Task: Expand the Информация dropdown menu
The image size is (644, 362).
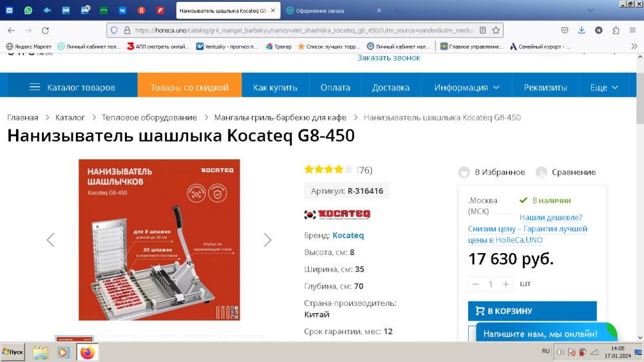Action: click(466, 88)
